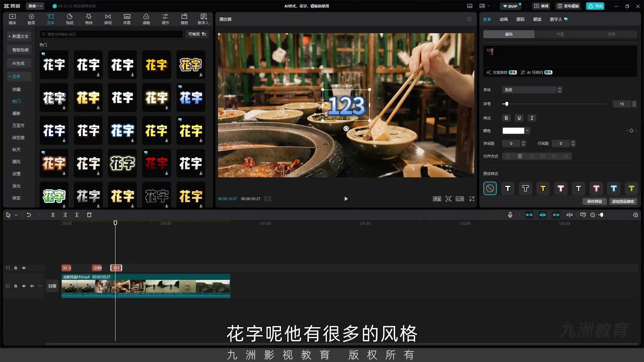Image resolution: width=644 pixels, height=362 pixels.
Task: Open the text color dropdown arrow
Action: pyautogui.click(x=528, y=131)
